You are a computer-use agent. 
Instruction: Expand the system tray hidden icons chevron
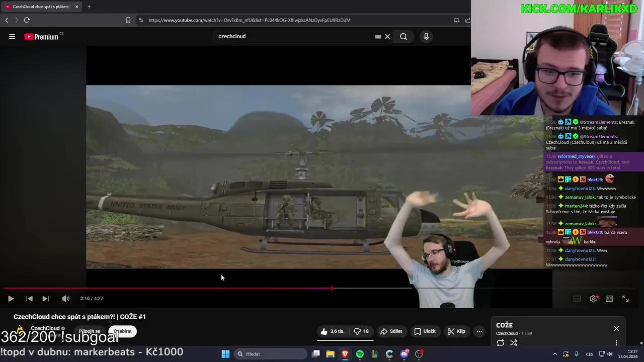[555, 354]
